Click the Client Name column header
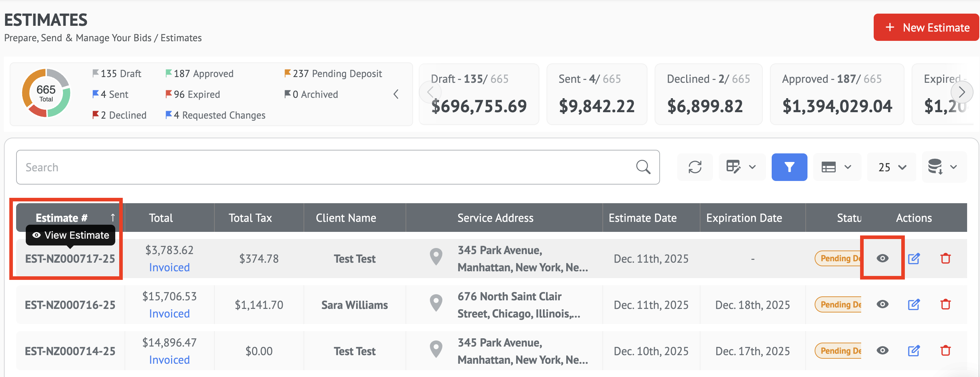Screen dimensions: 980x377 pyautogui.click(x=346, y=218)
